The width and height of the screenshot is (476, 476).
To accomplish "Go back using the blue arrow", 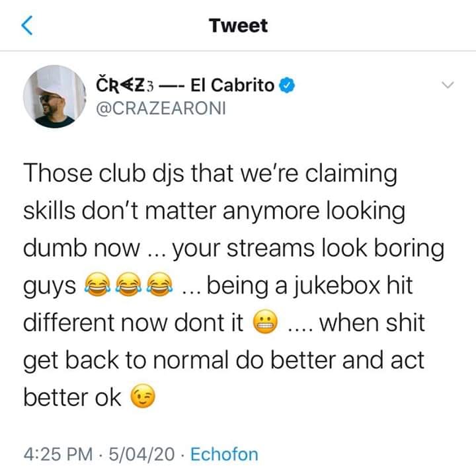I will click(x=27, y=26).
